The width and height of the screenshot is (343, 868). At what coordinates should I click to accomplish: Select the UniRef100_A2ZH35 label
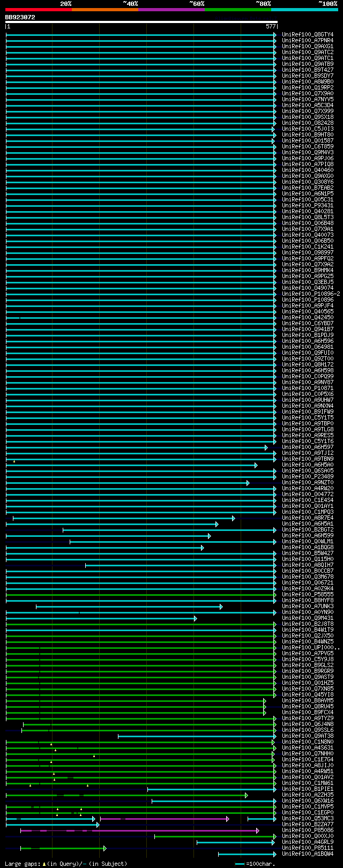(x=308, y=795)
